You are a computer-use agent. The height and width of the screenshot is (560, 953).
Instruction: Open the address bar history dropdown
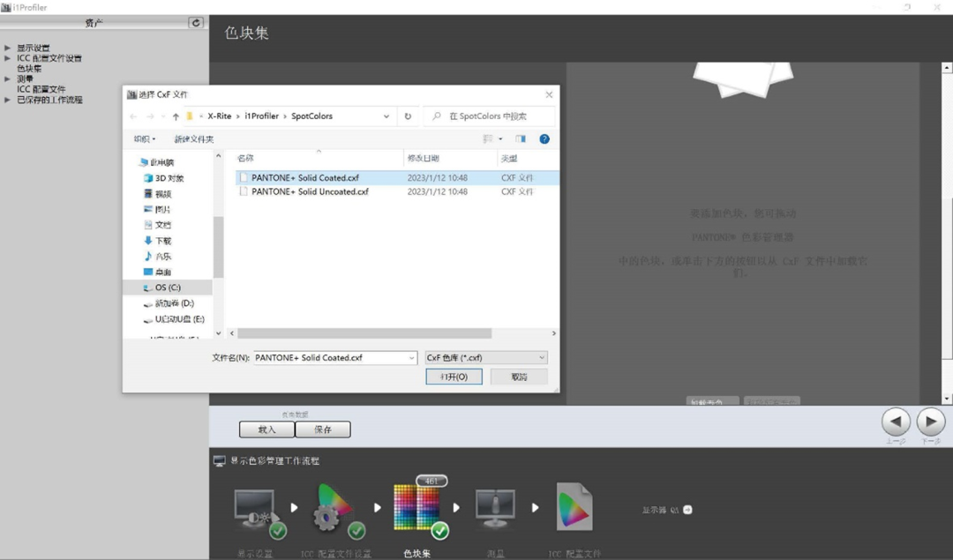(x=386, y=116)
